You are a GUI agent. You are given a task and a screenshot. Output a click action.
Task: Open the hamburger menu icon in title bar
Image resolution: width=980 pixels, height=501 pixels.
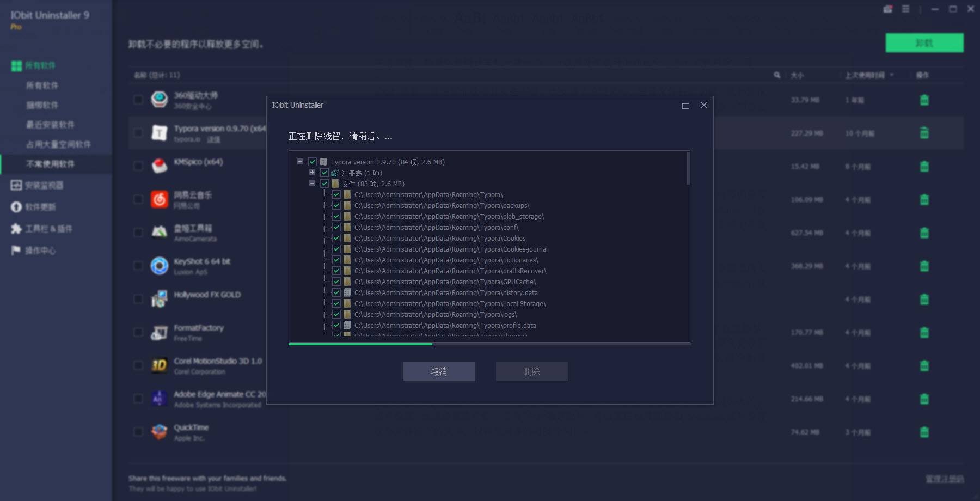click(905, 9)
